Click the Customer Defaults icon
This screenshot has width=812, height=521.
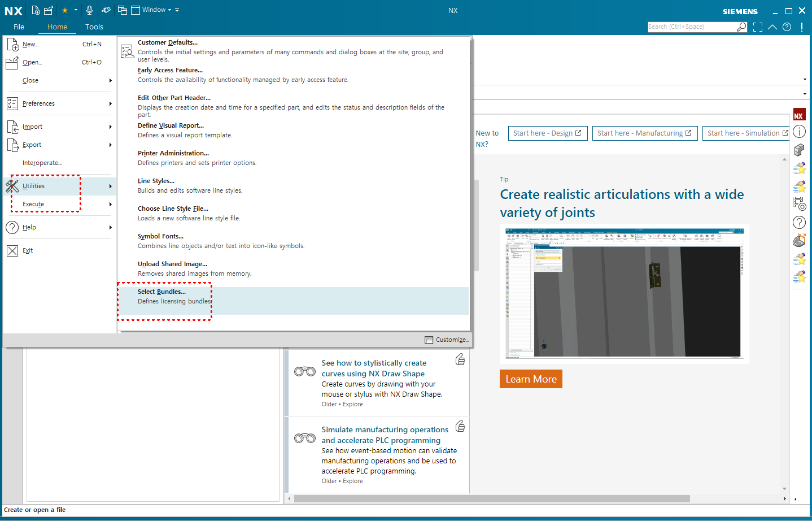pyautogui.click(x=127, y=51)
